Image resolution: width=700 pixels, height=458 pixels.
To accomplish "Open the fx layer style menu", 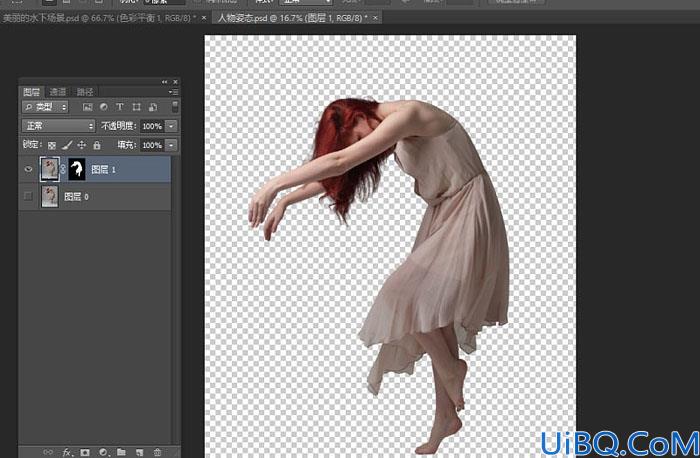I will pyautogui.click(x=67, y=452).
